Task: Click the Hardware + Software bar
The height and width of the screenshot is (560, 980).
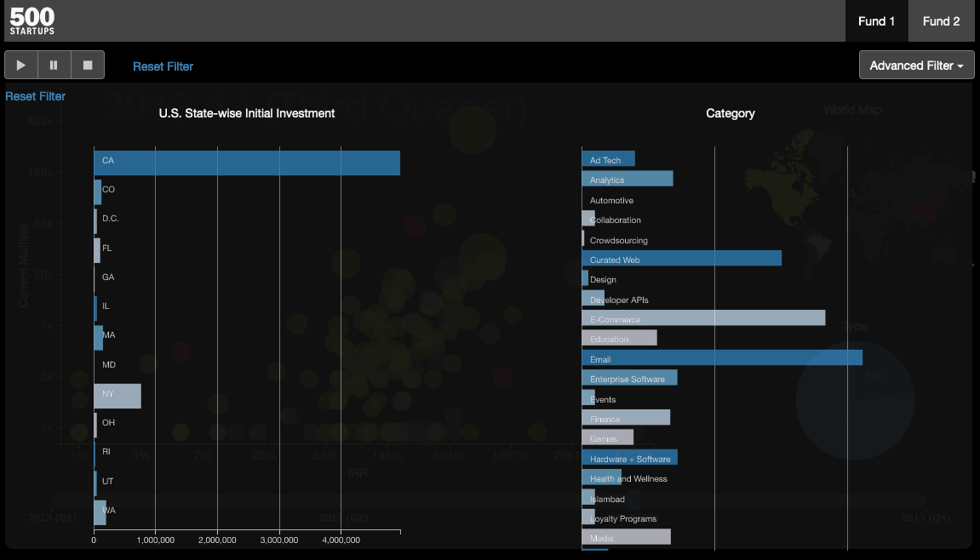Action: click(x=629, y=458)
